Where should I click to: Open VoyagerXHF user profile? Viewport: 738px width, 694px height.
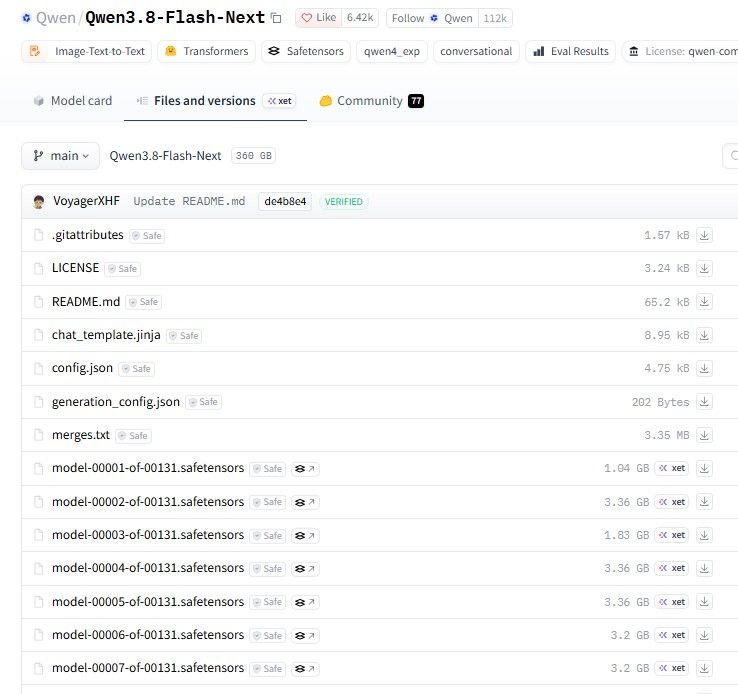pyautogui.click(x=87, y=201)
